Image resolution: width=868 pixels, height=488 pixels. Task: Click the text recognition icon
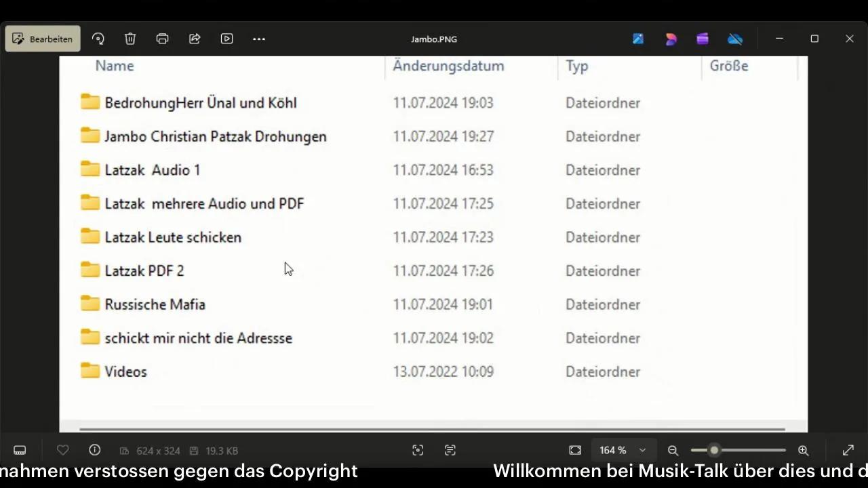tap(450, 450)
